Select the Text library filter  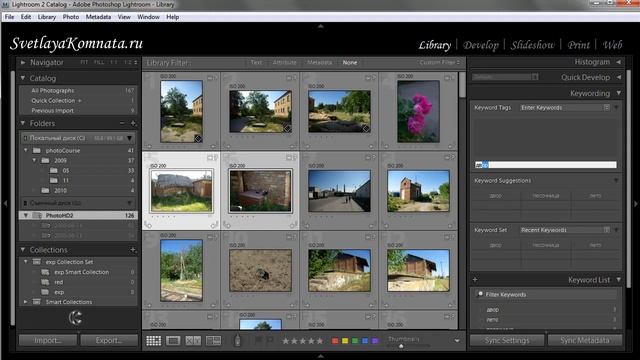(x=256, y=62)
